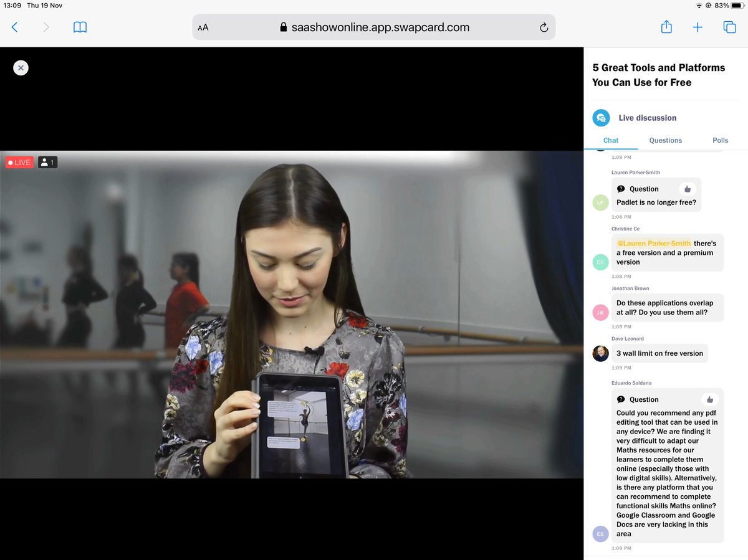Screen dimensions: 748x560
Task: Select the '5 Great Tools and Platforms' title
Action: (659, 75)
